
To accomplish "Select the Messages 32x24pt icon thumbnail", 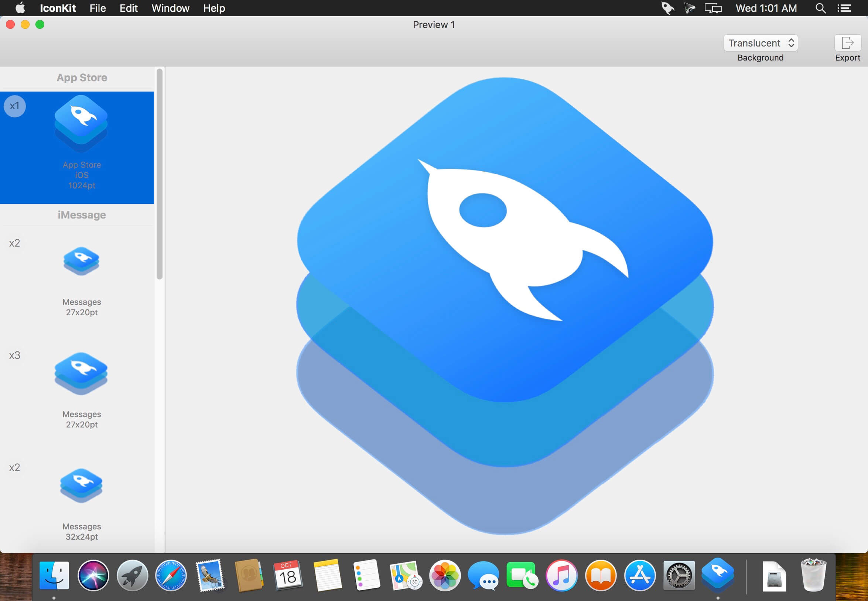I will click(x=81, y=485).
